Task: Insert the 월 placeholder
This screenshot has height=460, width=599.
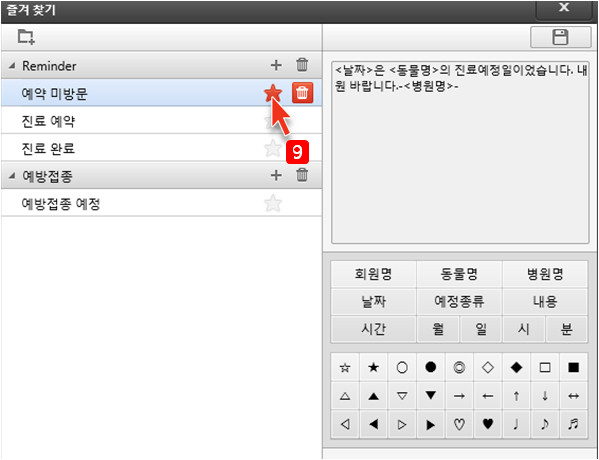Action: click(x=438, y=329)
